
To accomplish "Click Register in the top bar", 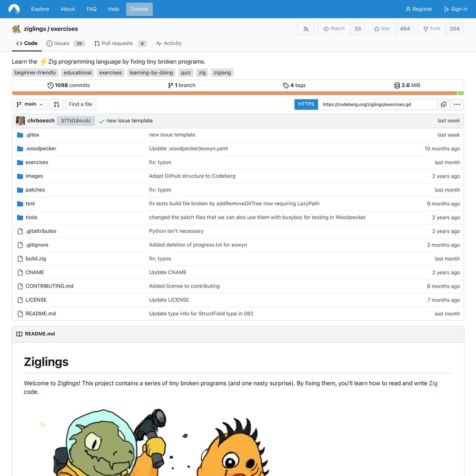I will [x=419, y=9].
